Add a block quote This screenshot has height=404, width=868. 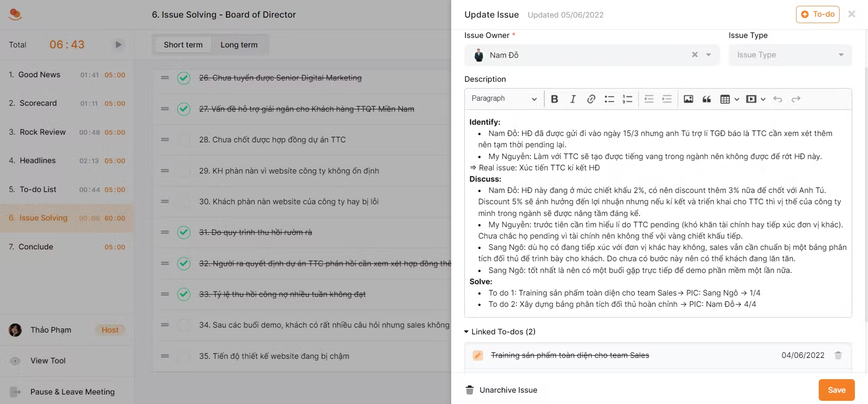tap(706, 99)
